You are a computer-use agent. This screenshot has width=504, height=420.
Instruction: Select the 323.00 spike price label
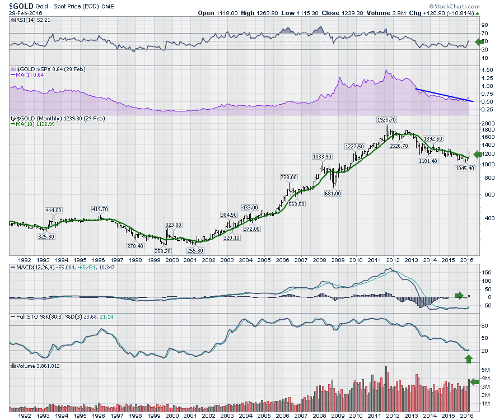coord(173,225)
